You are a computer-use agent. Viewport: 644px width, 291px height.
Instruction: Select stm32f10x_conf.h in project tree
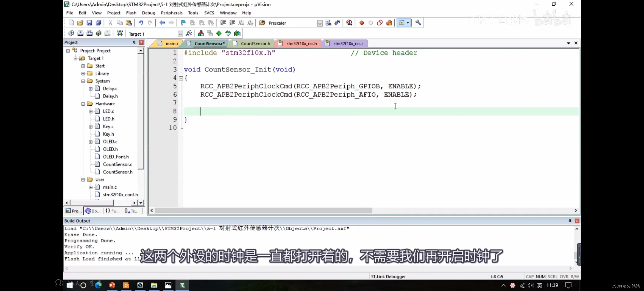(120, 195)
